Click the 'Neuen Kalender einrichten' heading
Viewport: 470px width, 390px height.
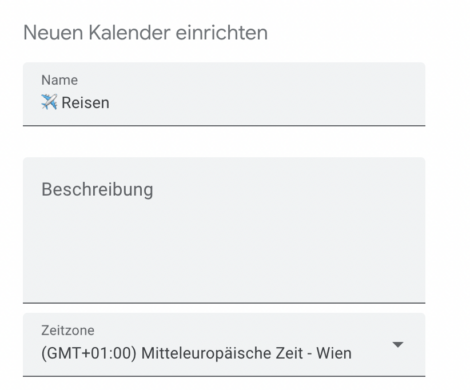(x=145, y=33)
